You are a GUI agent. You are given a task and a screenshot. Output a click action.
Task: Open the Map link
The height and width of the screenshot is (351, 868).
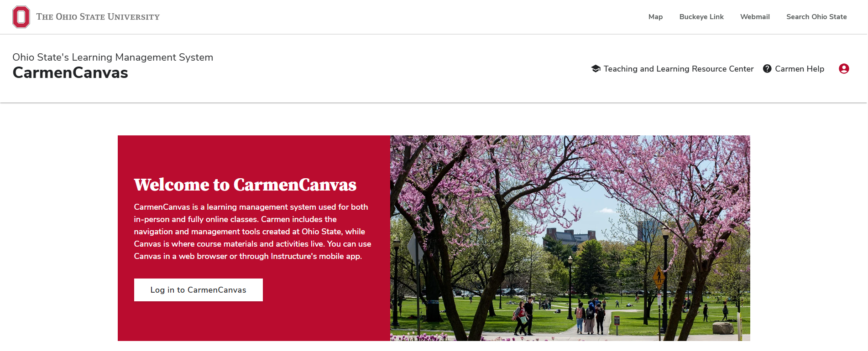tap(655, 17)
